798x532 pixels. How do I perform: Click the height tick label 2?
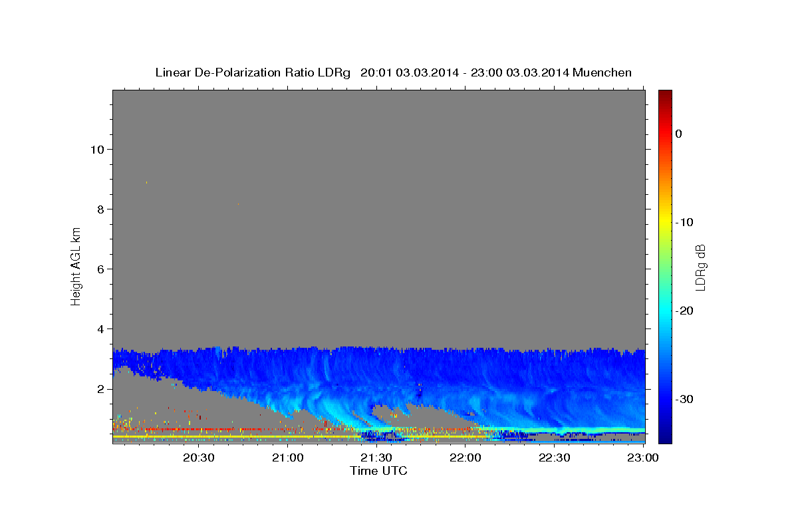(x=99, y=388)
